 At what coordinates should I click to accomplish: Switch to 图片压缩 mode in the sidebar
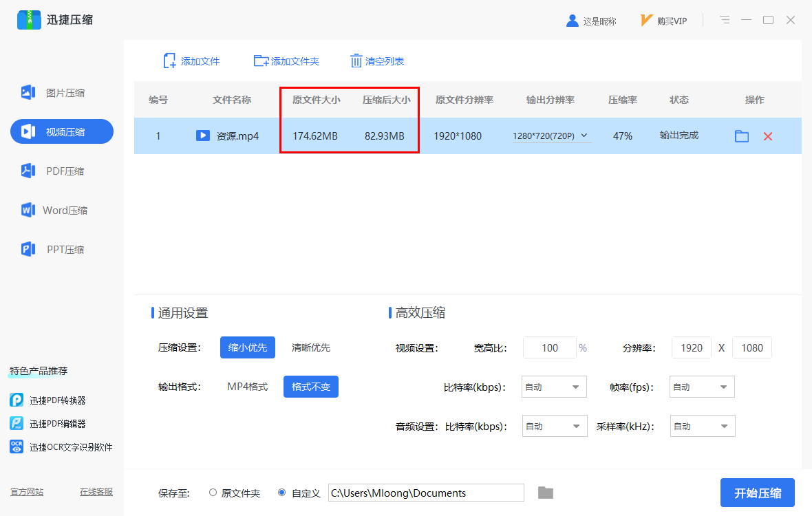pyautogui.click(x=61, y=92)
